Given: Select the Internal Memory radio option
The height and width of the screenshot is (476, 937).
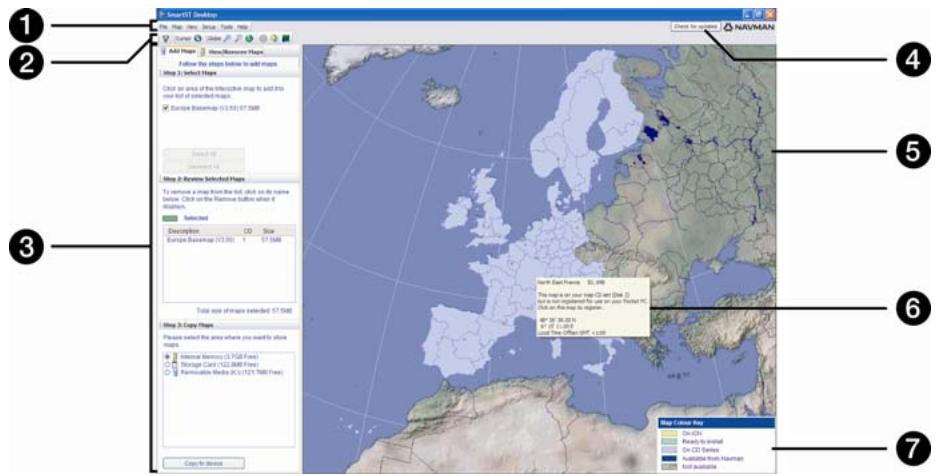Looking at the screenshot, I should tap(167, 357).
